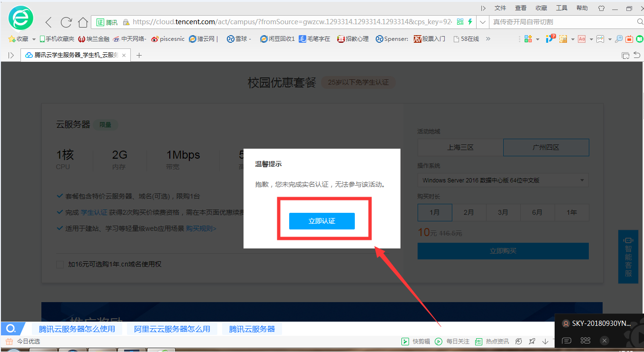Open QR code icon in address bar

coord(460,22)
